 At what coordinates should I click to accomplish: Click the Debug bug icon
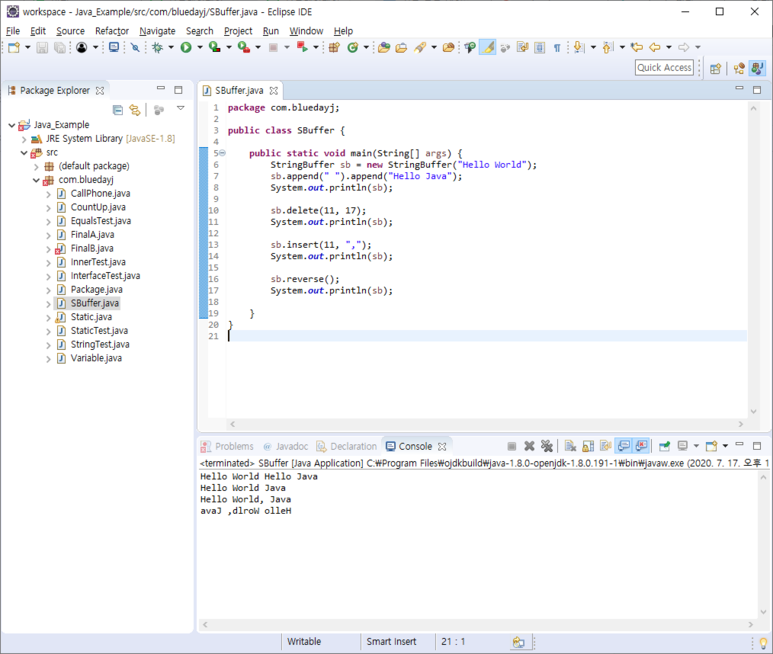158,47
